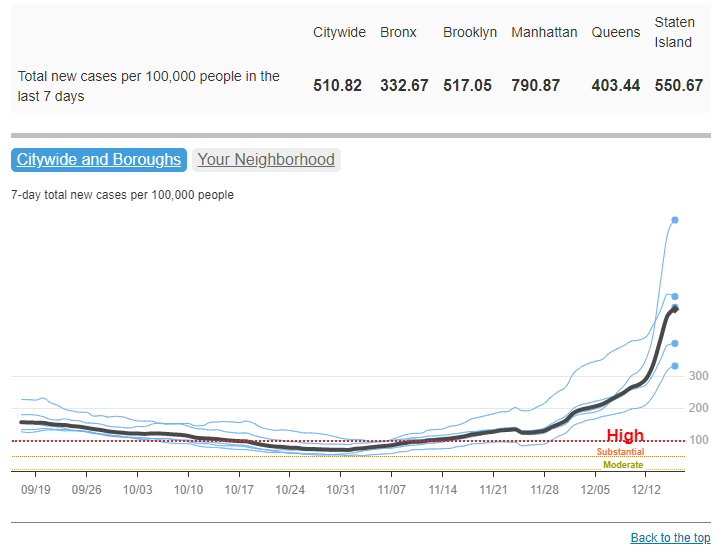726x559 pixels.
Task: Click the Bronx value 332.67
Action: pos(404,86)
